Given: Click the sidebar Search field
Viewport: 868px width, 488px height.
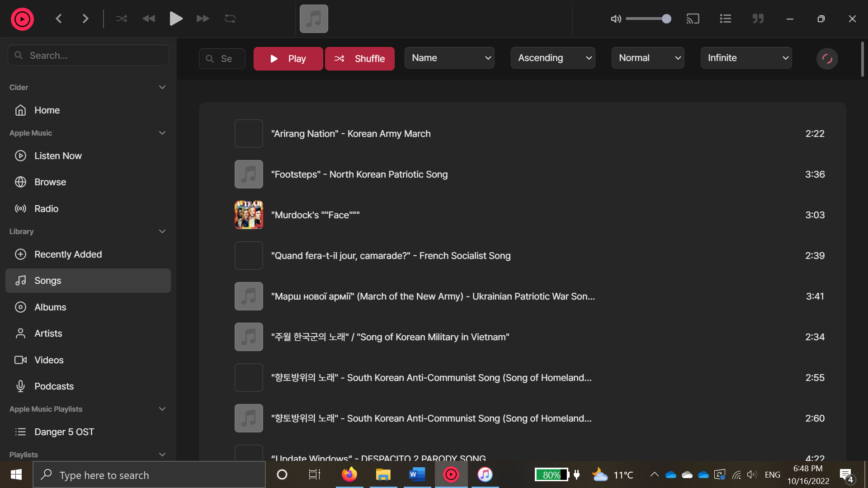Looking at the screenshot, I should (89, 55).
